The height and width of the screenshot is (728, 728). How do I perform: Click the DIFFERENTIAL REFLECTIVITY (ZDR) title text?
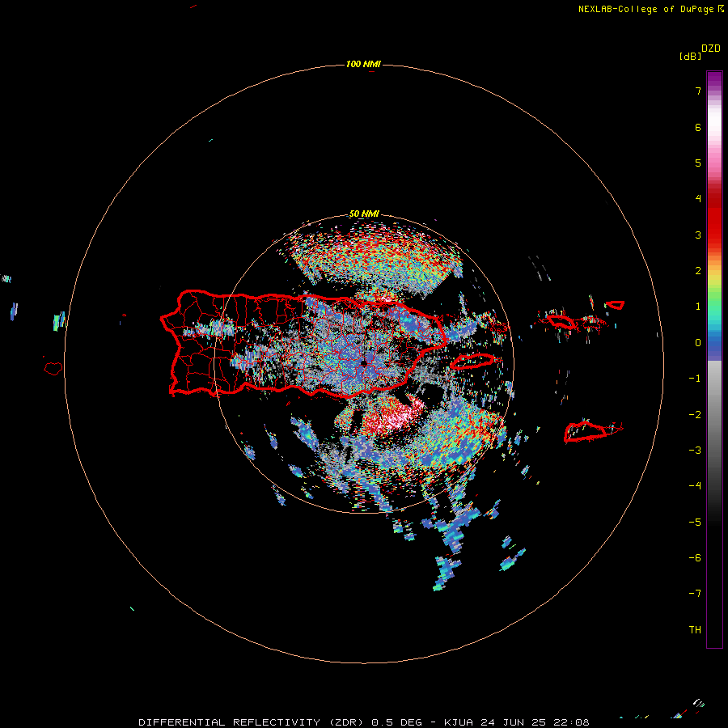click(x=251, y=722)
